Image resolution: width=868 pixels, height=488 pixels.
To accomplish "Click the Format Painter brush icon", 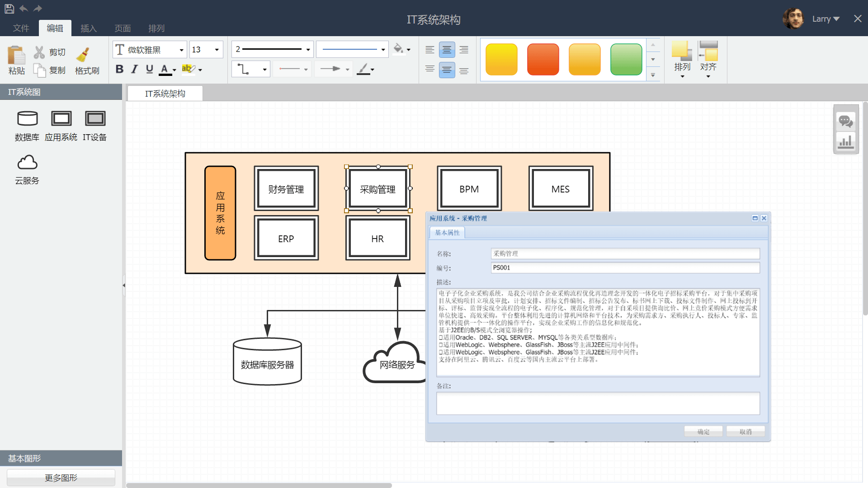I will point(83,55).
